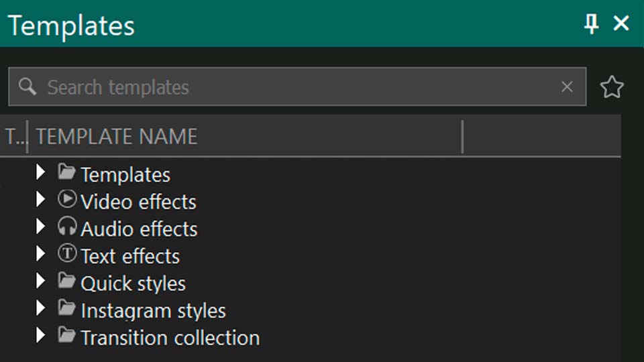This screenshot has height=362, width=644.
Task: Expand the Templates folder arrow
Action: click(40, 172)
